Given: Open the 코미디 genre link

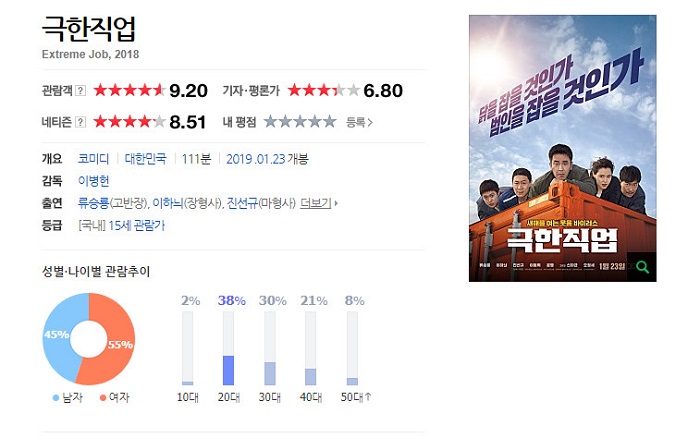Looking at the screenshot, I should [93, 159].
